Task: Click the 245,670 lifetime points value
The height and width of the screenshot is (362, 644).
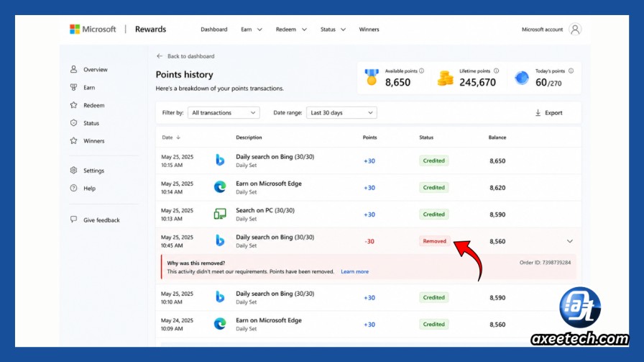Action: click(x=478, y=82)
